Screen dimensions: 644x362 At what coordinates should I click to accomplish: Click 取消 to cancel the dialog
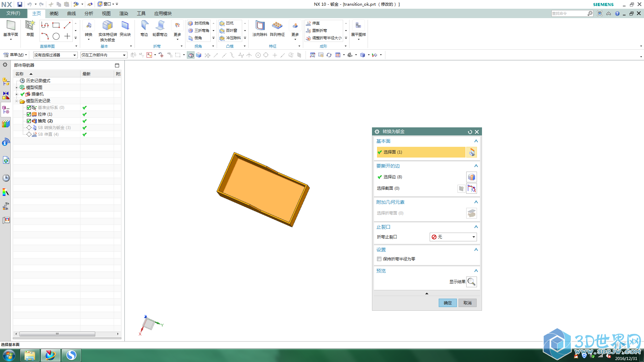(x=468, y=303)
